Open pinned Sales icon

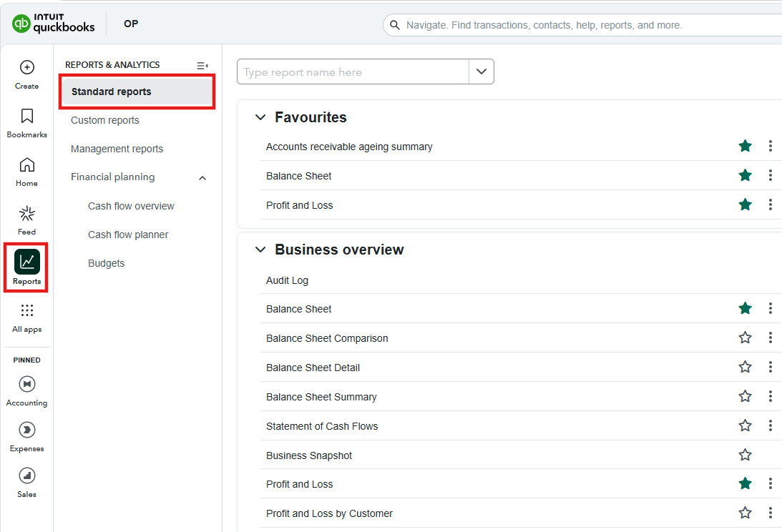pyautogui.click(x=27, y=476)
